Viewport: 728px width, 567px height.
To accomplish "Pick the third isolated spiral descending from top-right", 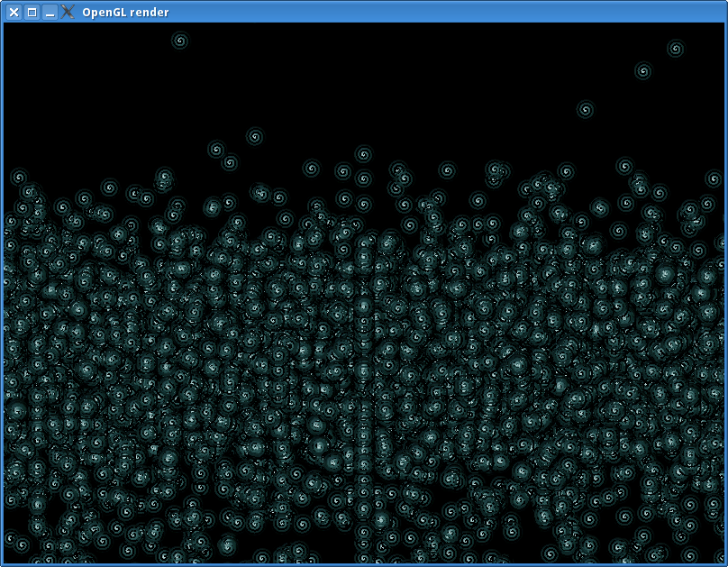I will (586, 110).
